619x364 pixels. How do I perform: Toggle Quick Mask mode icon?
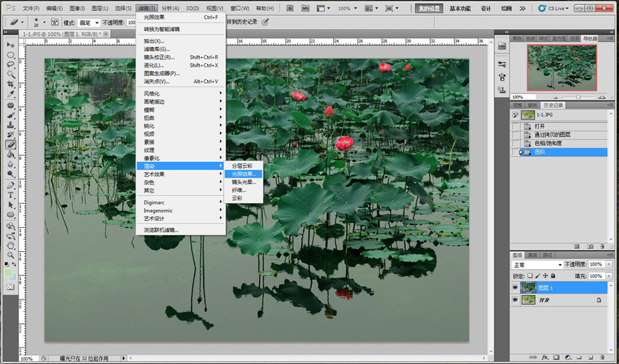[x=10, y=287]
